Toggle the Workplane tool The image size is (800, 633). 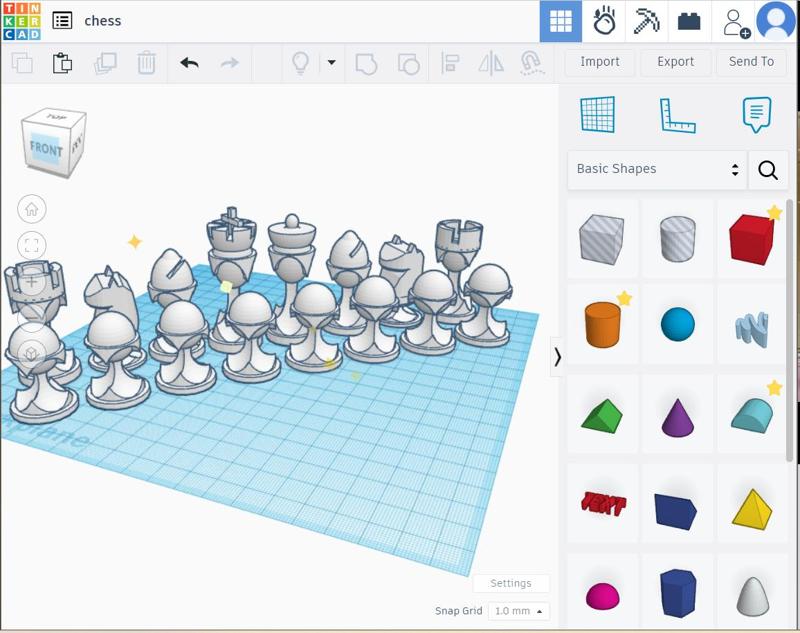598,115
